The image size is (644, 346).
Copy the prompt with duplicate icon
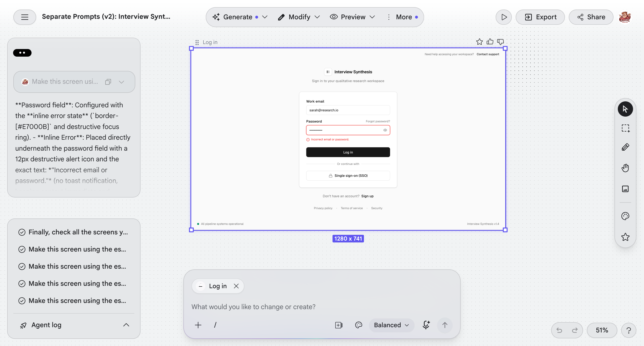[108, 82]
